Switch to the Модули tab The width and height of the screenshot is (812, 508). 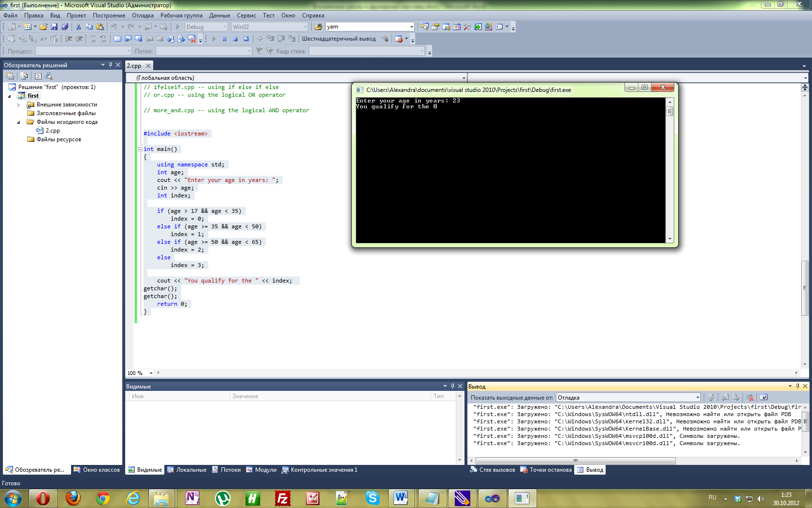tap(261, 470)
